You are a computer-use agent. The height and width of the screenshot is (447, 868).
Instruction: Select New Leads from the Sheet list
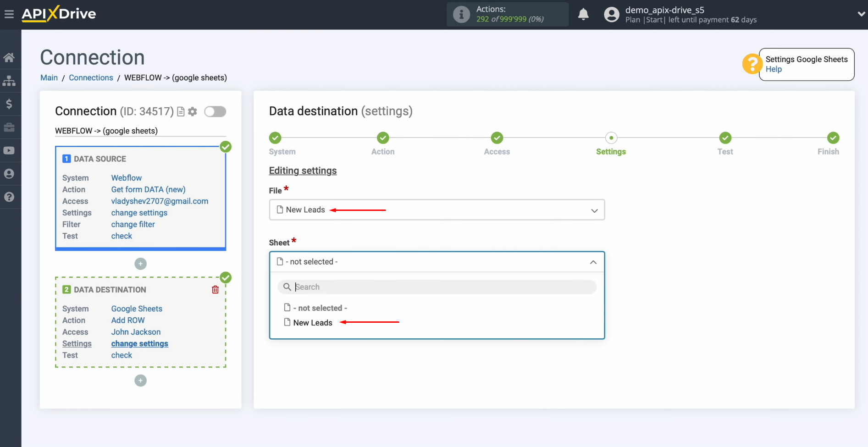(313, 322)
